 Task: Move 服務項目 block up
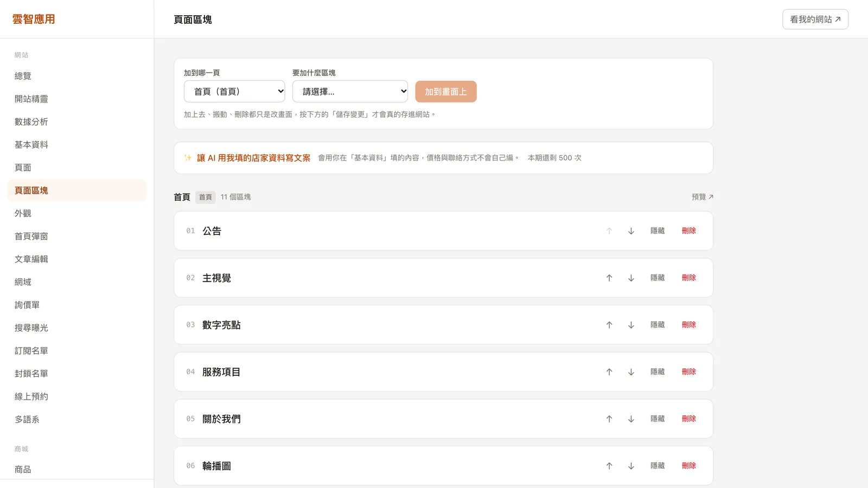(x=609, y=372)
